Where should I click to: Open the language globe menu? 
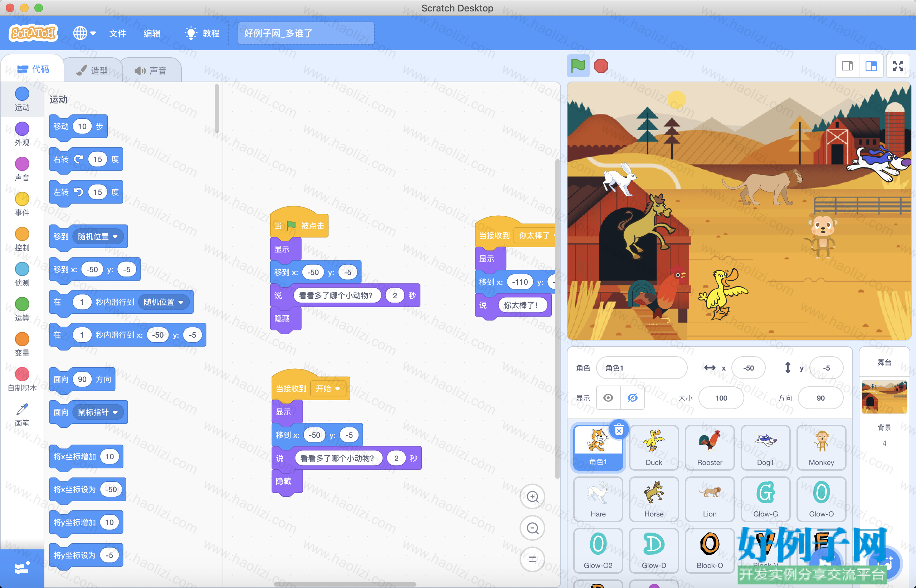tap(84, 33)
